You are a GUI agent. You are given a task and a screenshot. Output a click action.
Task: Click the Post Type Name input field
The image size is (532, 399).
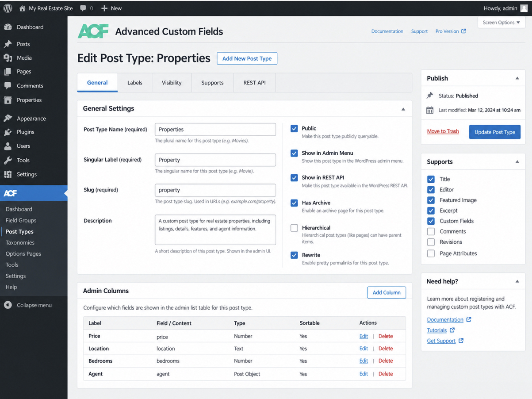tap(215, 129)
